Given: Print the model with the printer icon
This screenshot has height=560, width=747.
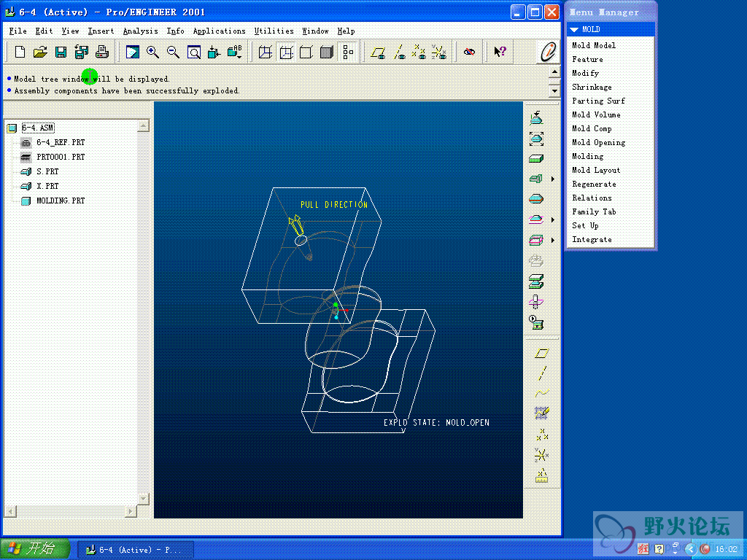Looking at the screenshot, I should click(102, 52).
